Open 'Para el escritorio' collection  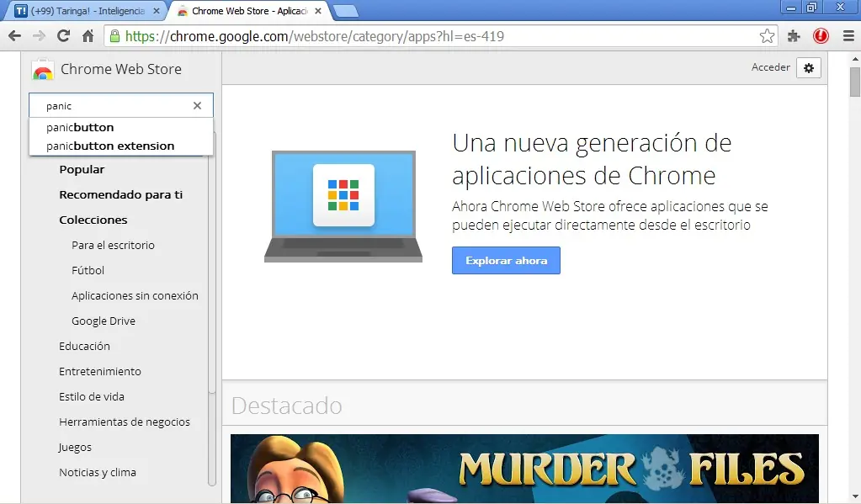(x=113, y=246)
